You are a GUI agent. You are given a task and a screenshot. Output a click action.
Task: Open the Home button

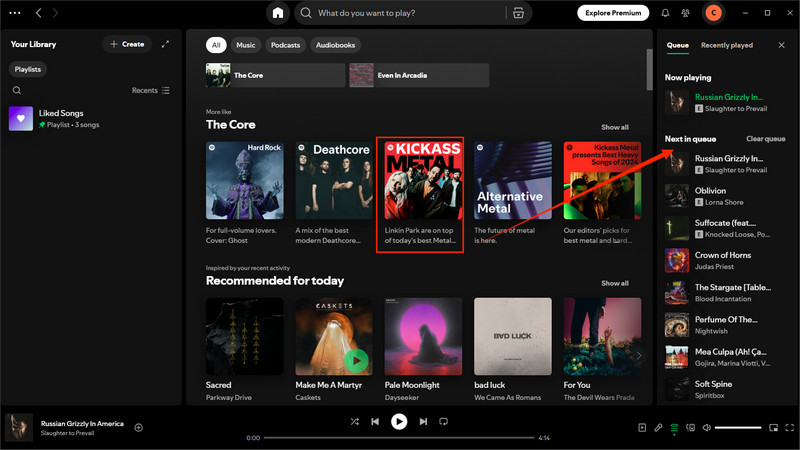point(278,13)
